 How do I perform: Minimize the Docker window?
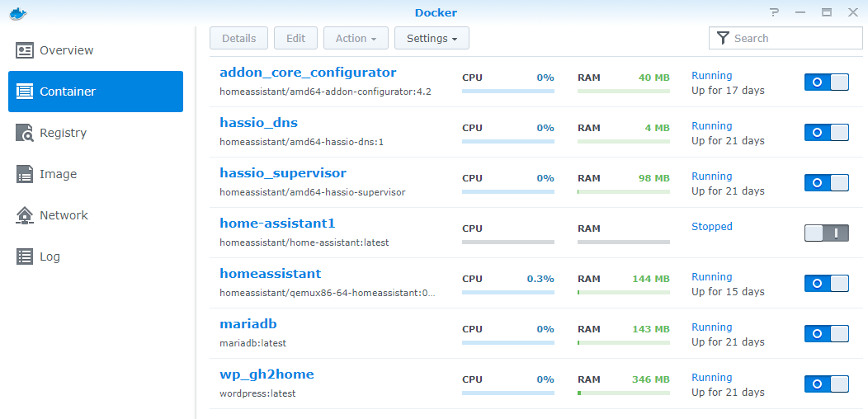point(800,12)
